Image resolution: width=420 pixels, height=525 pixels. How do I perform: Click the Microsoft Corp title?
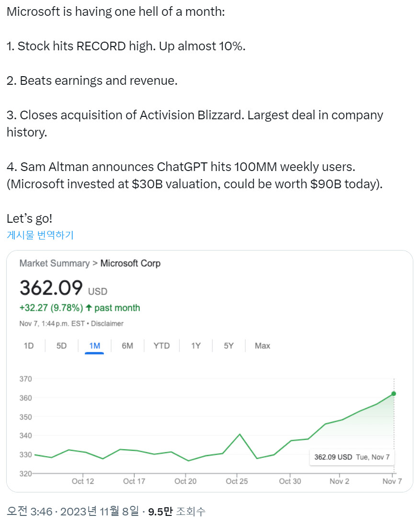(130, 263)
